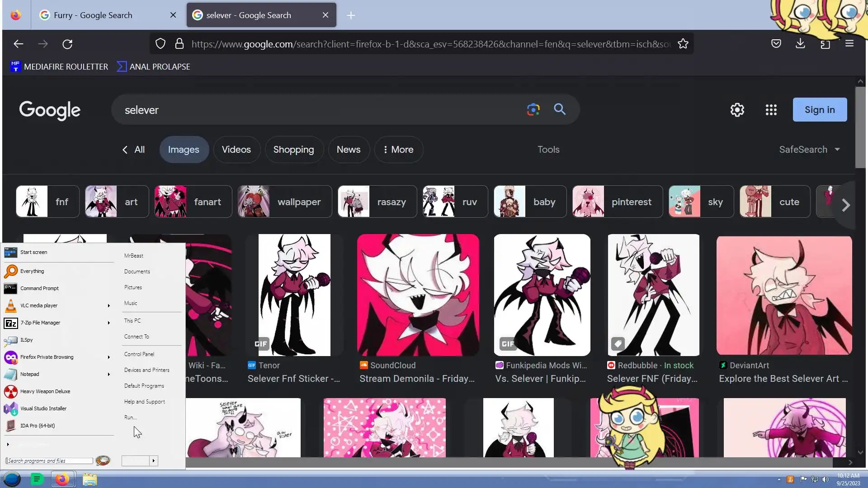Screen dimensions: 868x488
Task: Expand the SafeSearch dropdown
Action: coord(809,150)
